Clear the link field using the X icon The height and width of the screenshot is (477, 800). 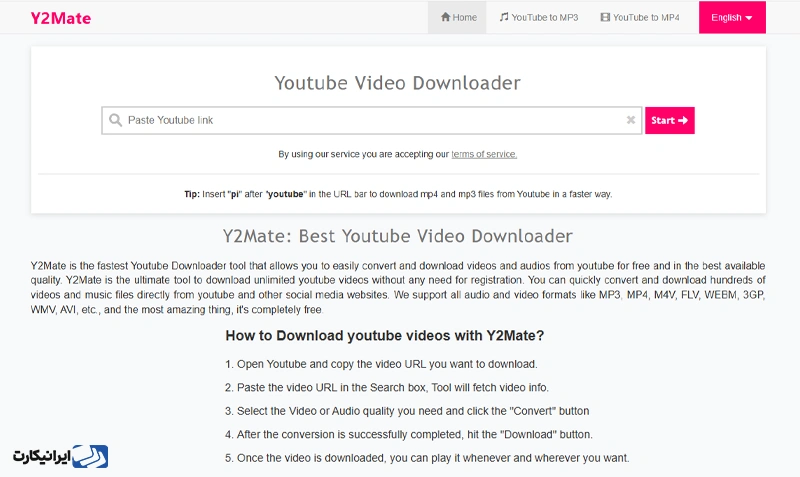631,120
